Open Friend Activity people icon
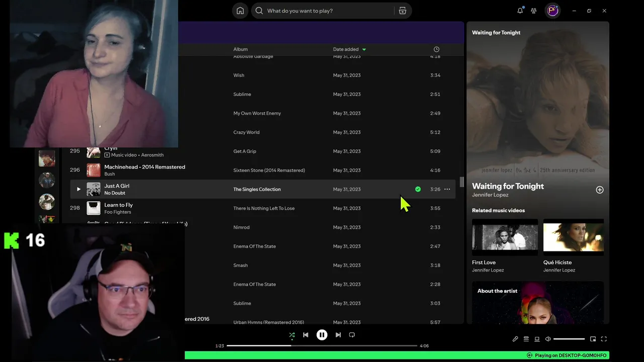 [x=534, y=11]
